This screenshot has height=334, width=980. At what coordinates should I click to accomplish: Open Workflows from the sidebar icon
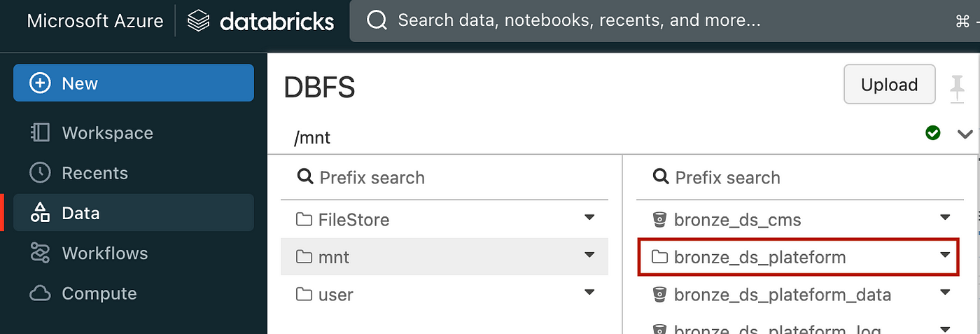click(40, 253)
